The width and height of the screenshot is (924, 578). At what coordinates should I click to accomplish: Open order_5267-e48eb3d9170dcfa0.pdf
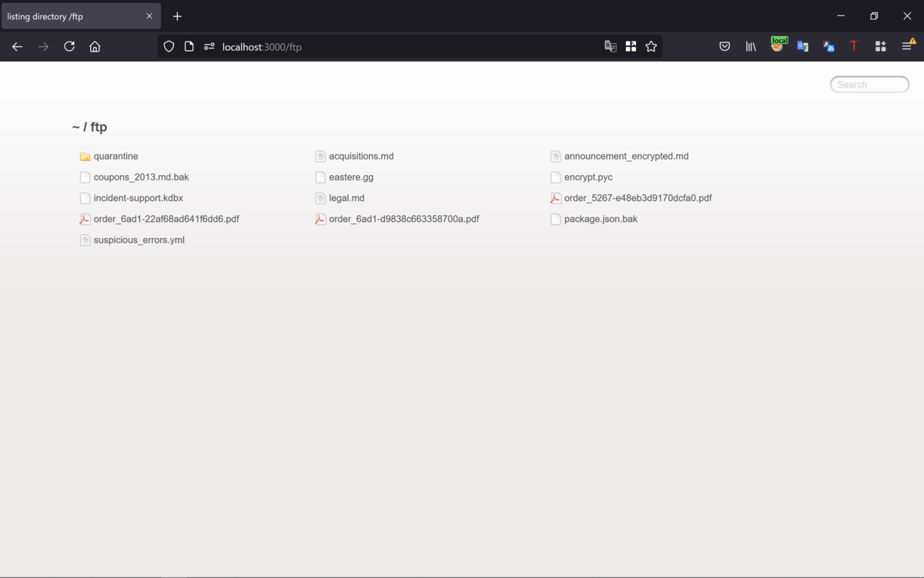pos(638,198)
